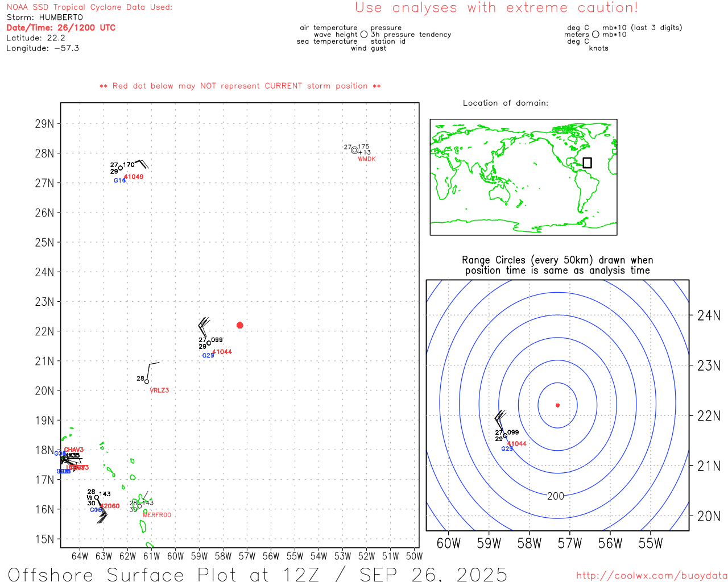Click red station label 41044 on main map
Image resolution: width=728 pixels, height=582 pixels.
222,352
